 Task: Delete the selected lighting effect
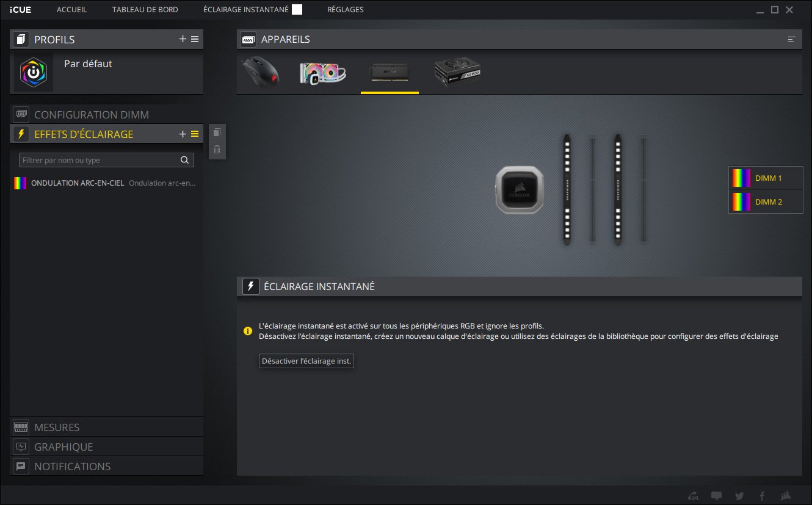217,149
